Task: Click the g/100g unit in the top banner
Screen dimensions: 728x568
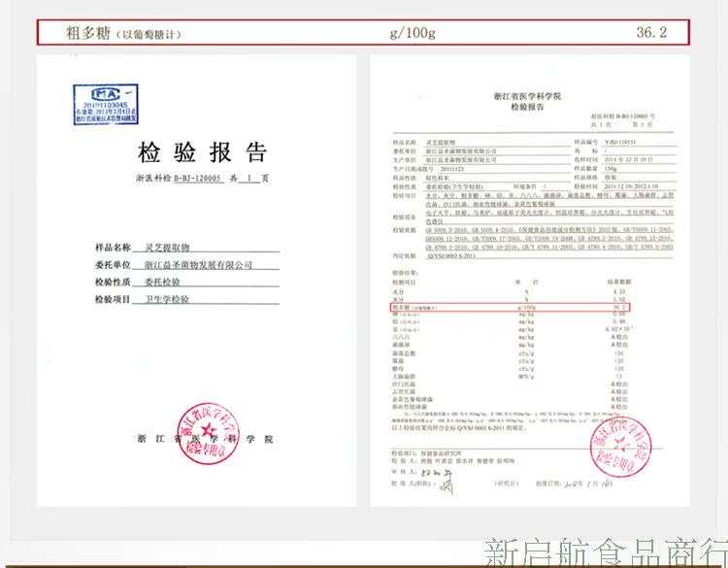Action: point(413,32)
